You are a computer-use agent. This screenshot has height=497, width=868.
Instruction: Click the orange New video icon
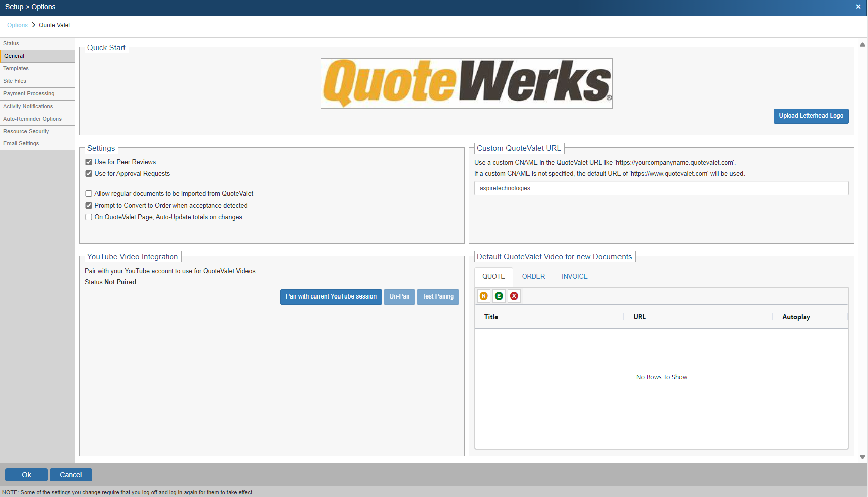483,296
